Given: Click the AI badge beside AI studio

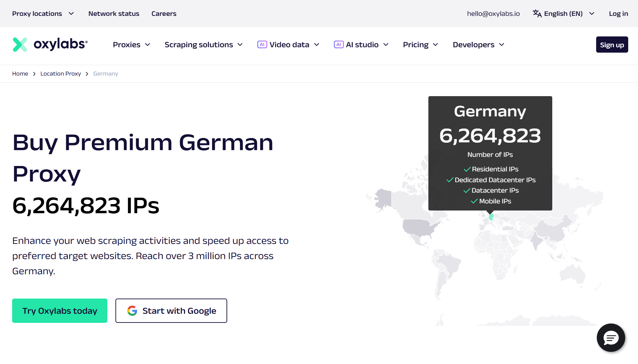Looking at the screenshot, I should [x=339, y=45].
